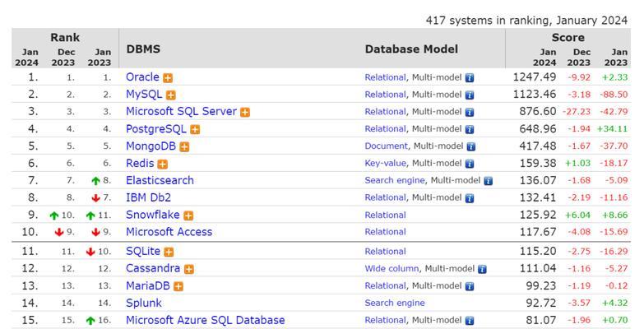This screenshot has width=644, height=329.
Task: Click the plus icon beside SQLite
Action: (x=169, y=252)
